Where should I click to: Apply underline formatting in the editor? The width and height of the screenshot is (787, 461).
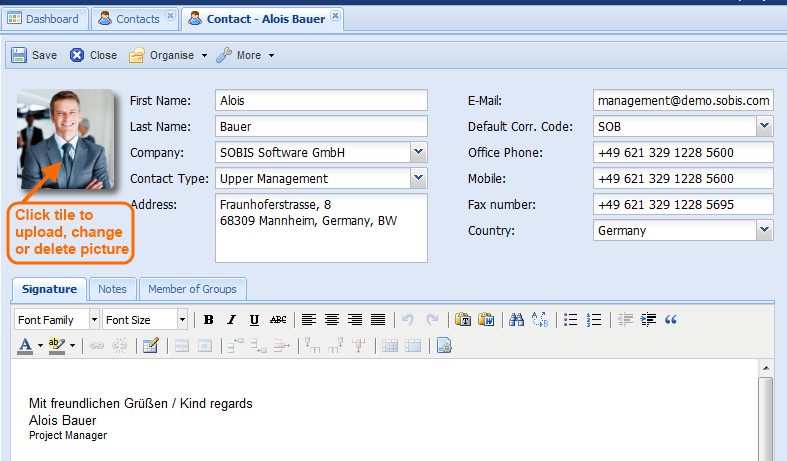pos(254,320)
